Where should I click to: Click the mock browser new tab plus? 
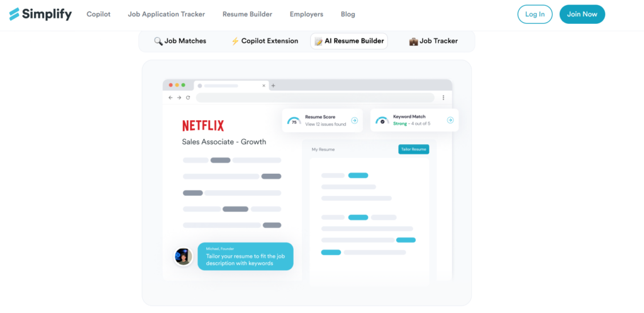(x=273, y=86)
